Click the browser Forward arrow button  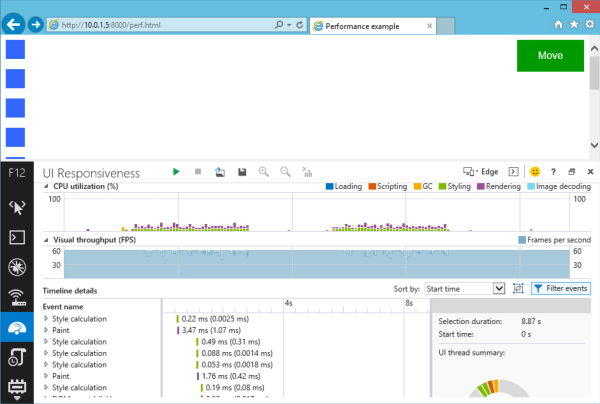pos(36,25)
